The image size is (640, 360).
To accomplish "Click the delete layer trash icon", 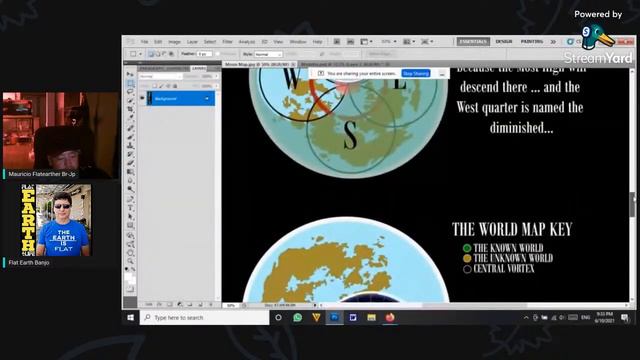I will pos(211,304).
